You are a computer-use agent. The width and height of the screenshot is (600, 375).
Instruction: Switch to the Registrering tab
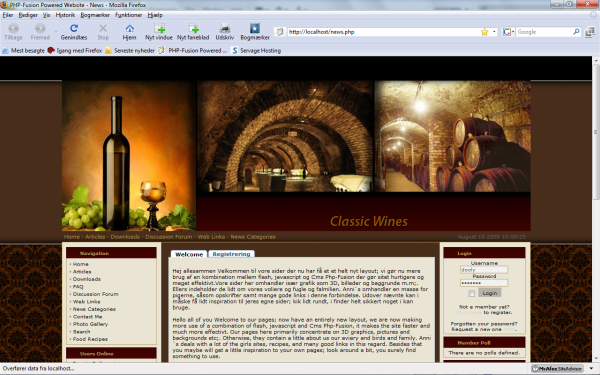231,254
